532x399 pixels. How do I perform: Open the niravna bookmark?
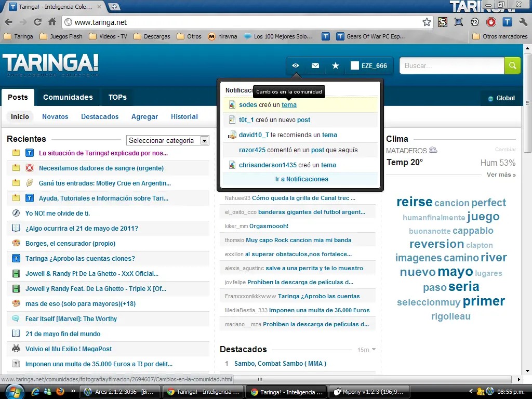222,36
